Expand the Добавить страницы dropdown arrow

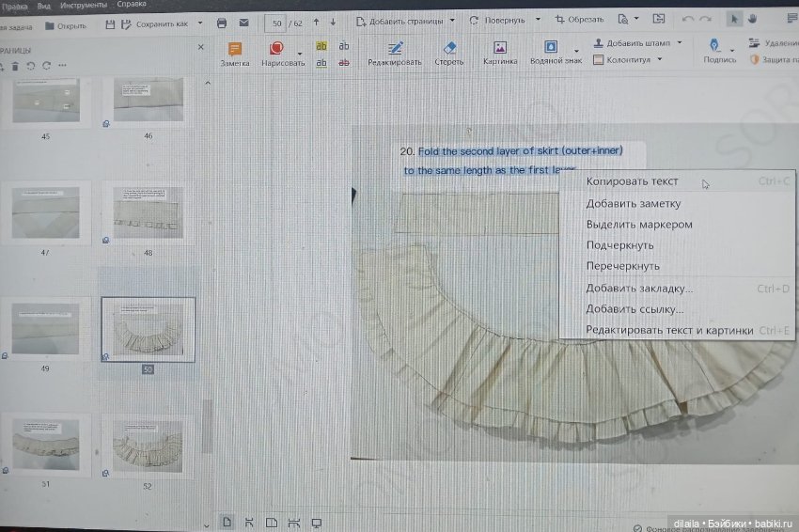click(x=452, y=20)
